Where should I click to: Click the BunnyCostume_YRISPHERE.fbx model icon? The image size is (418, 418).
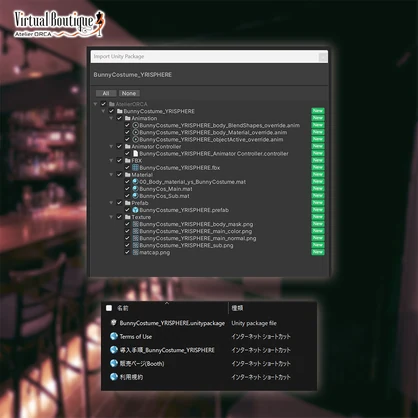(135, 168)
